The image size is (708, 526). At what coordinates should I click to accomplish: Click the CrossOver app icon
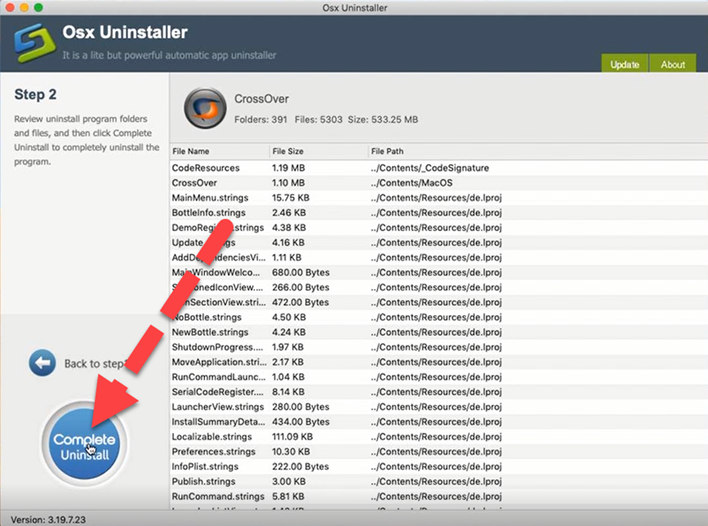(205, 108)
